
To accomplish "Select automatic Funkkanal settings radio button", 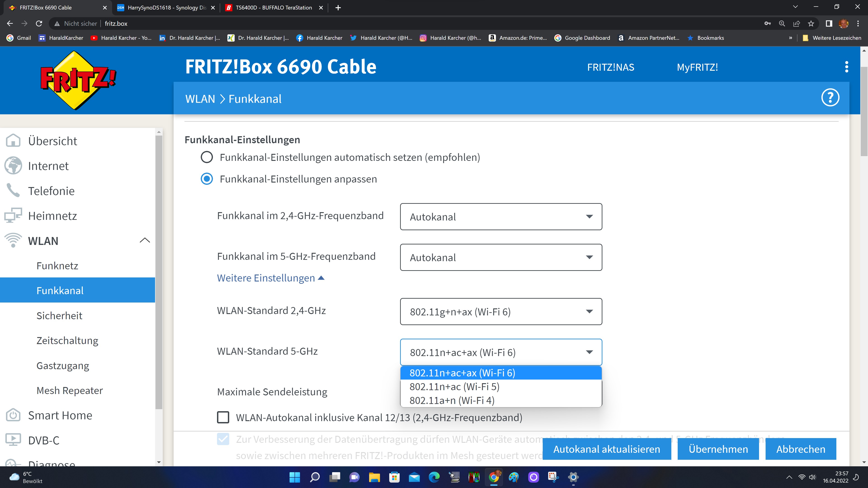I will click(x=207, y=157).
